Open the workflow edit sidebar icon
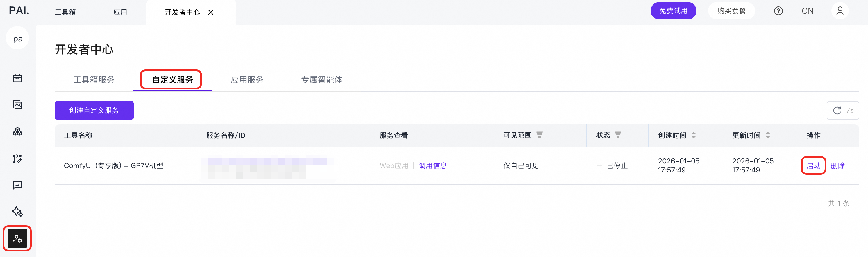Screen dimensions: 868x257 [17, 158]
